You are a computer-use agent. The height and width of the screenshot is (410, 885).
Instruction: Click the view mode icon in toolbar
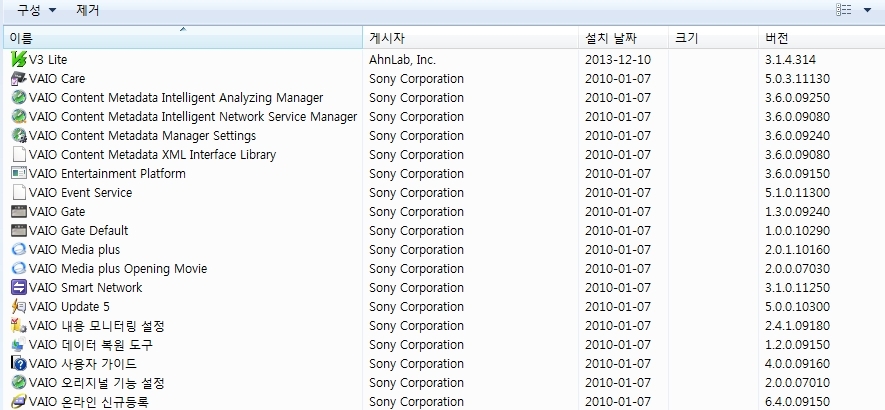(x=843, y=10)
